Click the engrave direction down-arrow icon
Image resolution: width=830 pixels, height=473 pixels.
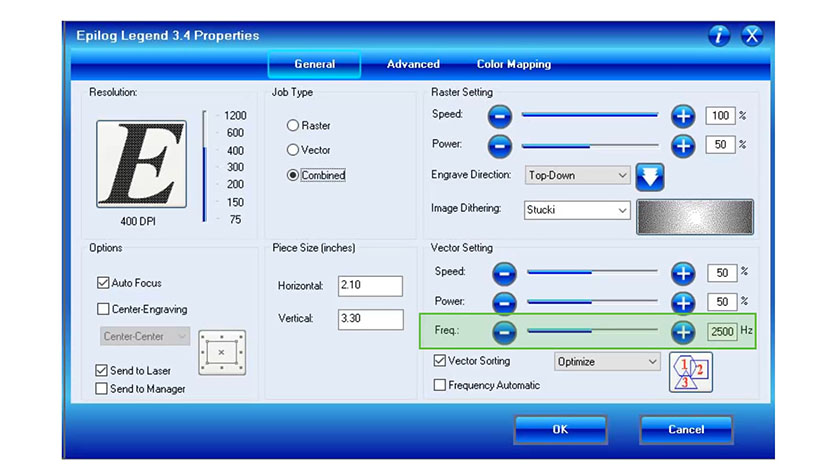pyautogui.click(x=651, y=176)
